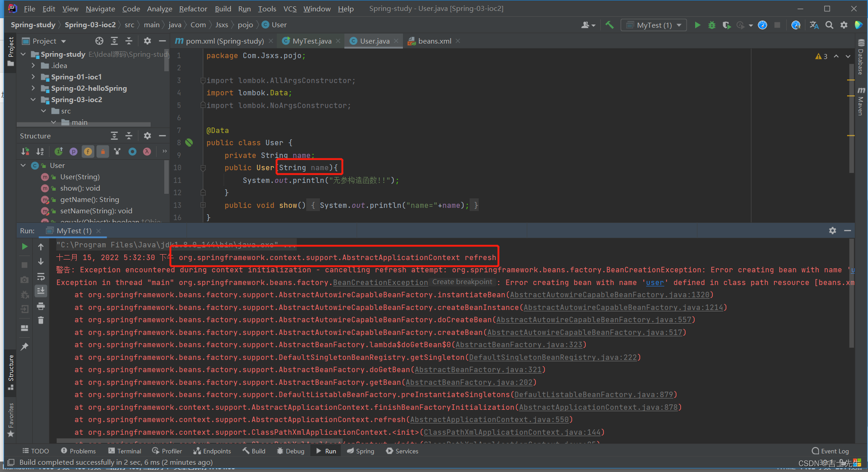Open Problems tool window
The image size is (868, 472).
pyautogui.click(x=78, y=451)
